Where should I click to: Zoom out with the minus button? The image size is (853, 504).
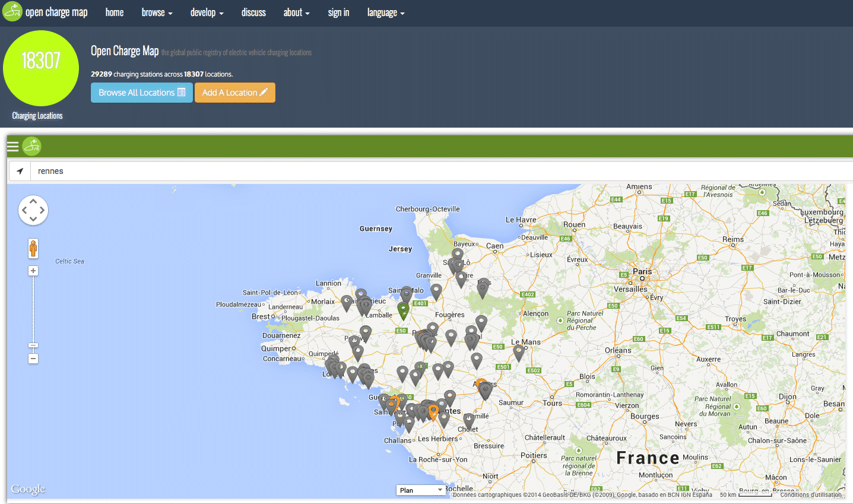33,359
